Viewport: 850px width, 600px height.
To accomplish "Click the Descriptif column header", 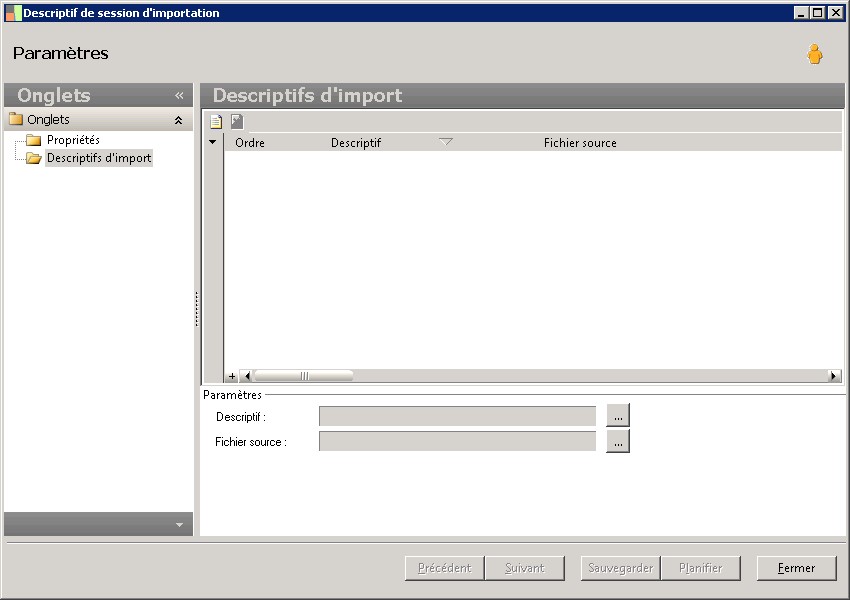I will pyautogui.click(x=356, y=143).
